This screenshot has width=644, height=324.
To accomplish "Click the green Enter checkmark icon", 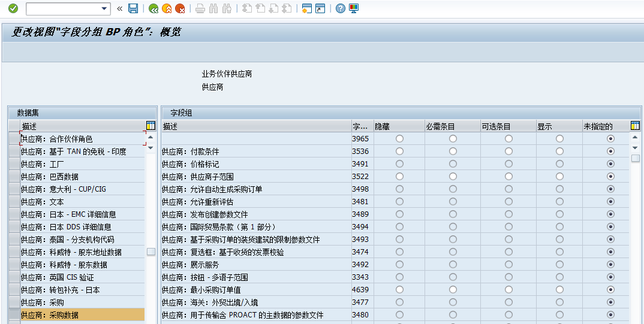I will 13,8.
